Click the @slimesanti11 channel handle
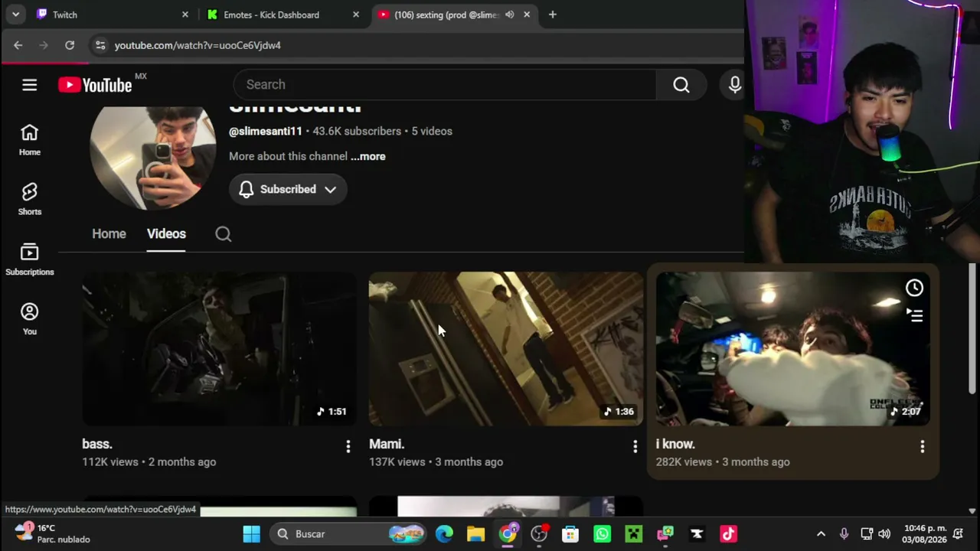Screen dimensions: 980x551 266,131
